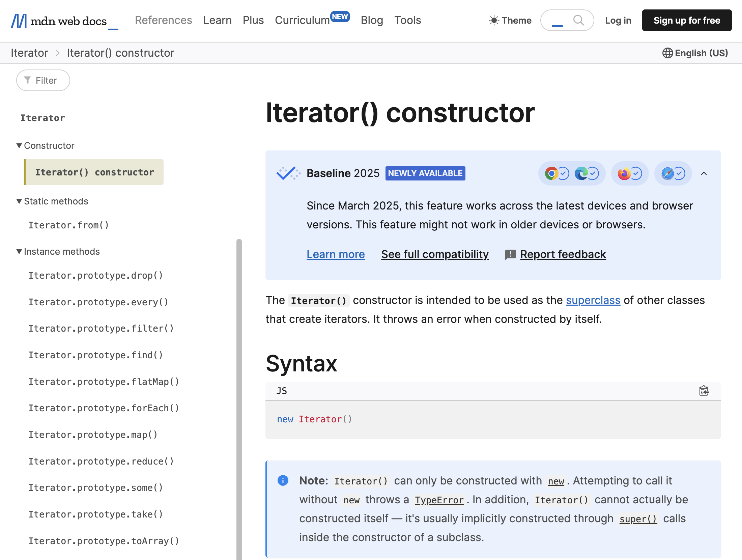The image size is (742, 560).
Task: Click the underlined new link in the Note
Action: pos(556,481)
